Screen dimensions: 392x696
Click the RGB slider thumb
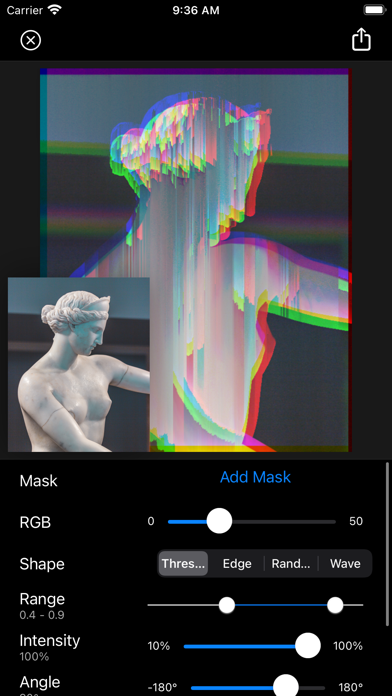(219, 521)
